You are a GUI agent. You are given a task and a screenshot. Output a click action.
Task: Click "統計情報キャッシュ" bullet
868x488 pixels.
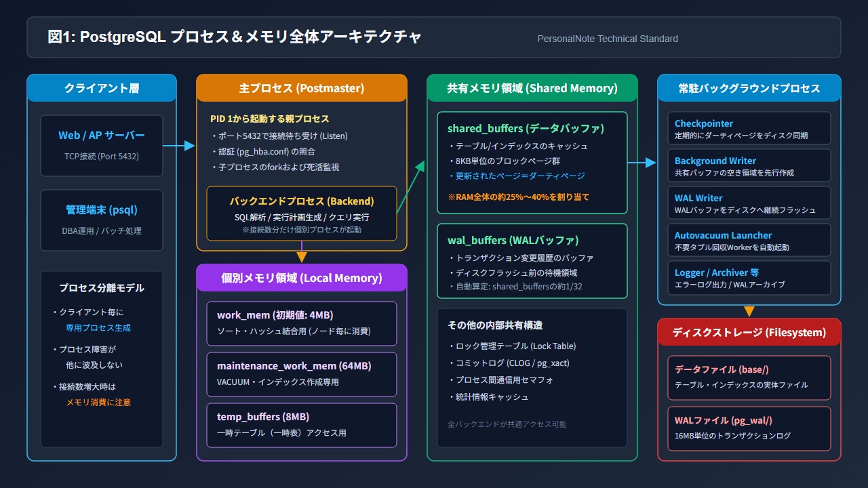coord(488,397)
